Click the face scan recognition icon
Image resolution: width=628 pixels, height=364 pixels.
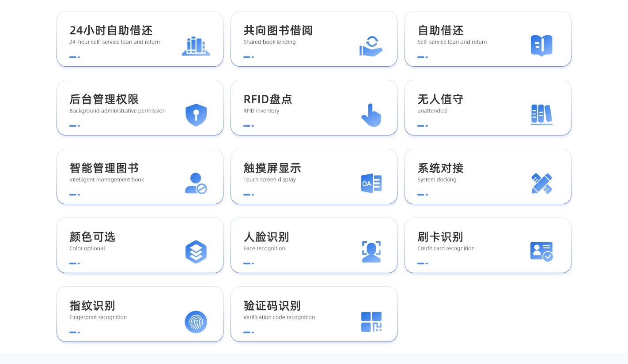[x=371, y=252]
